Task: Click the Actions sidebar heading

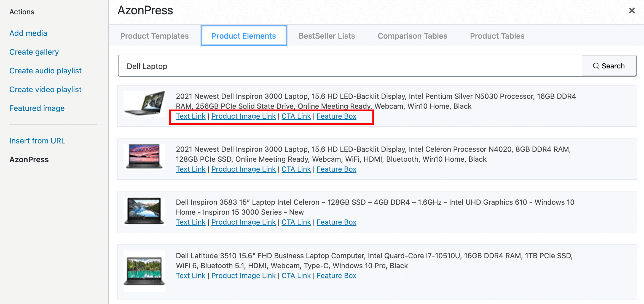Action: (x=22, y=12)
